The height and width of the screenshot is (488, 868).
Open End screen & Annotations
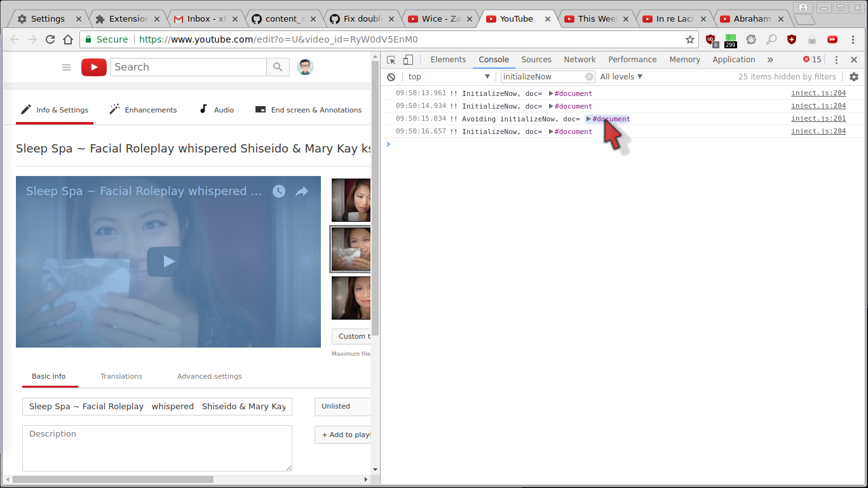pyautogui.click(x=308, y=109)
